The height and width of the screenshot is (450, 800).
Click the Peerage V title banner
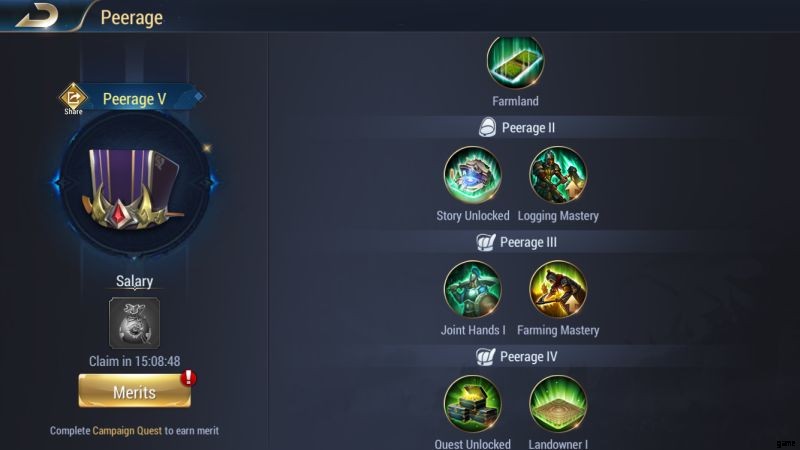pos(140,97)
